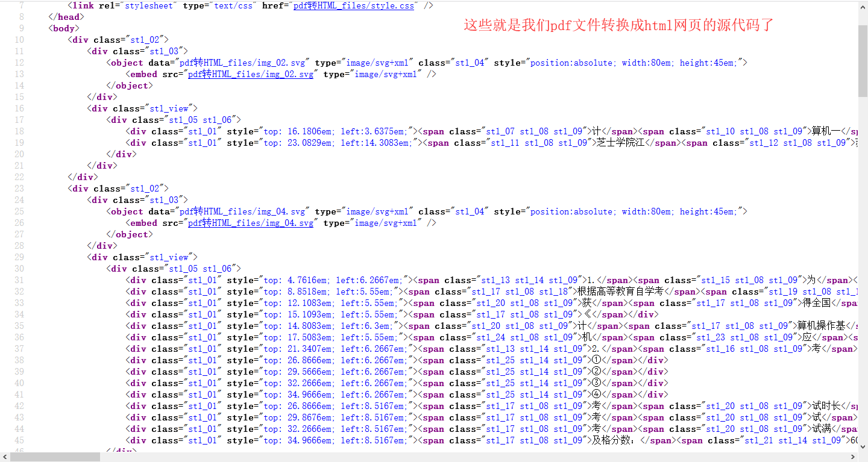Click the text "算机一" on line 18
Image resolution: width=868 pixels, height=462 pixels.
(826, 131)
